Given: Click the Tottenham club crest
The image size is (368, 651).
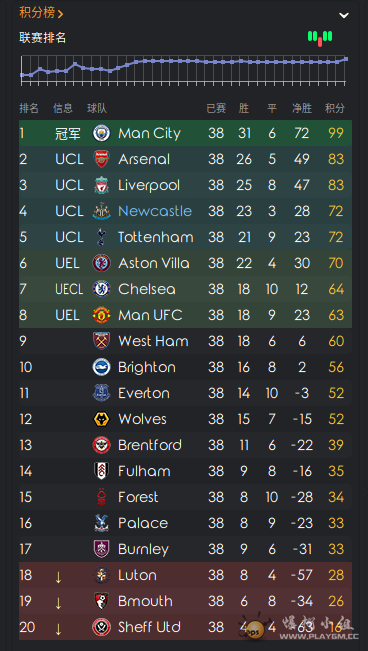Looking at the screenshot, I should click(101, 237).
